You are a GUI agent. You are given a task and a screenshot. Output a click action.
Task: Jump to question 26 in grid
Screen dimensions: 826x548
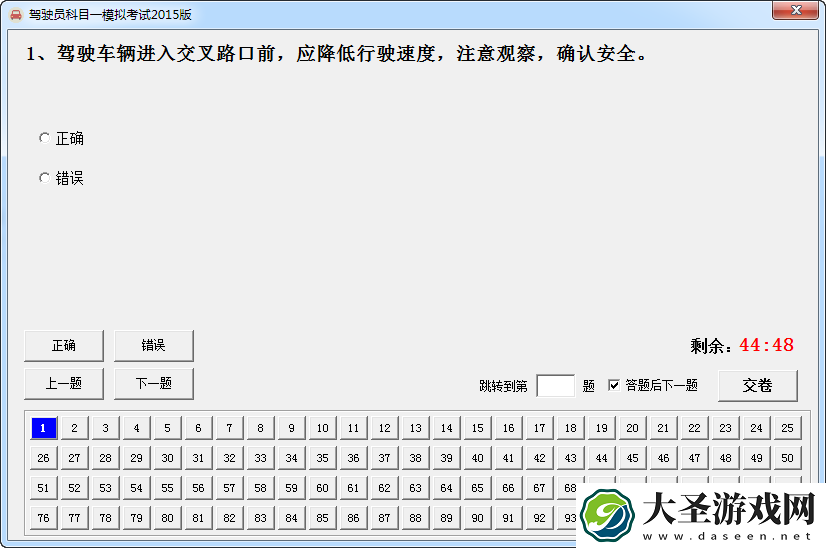43,458
